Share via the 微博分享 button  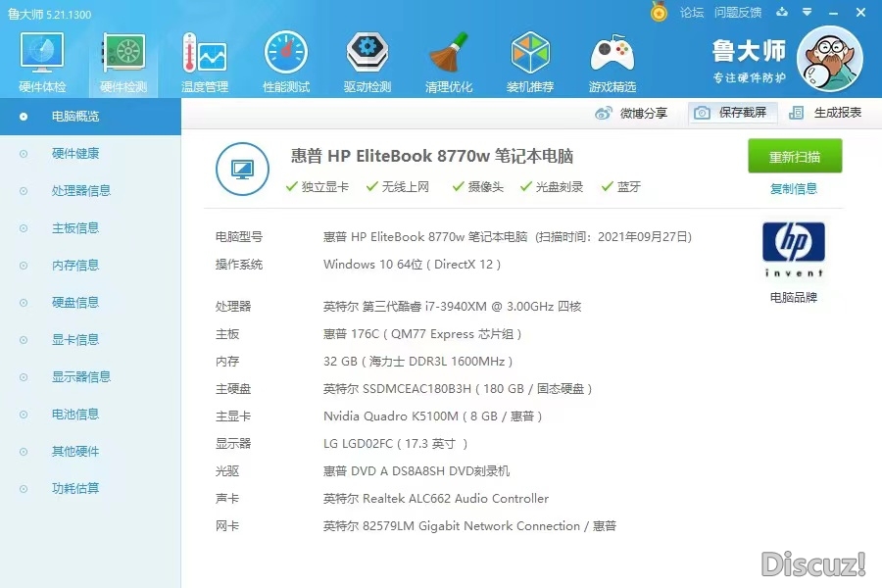pos(632,114)
